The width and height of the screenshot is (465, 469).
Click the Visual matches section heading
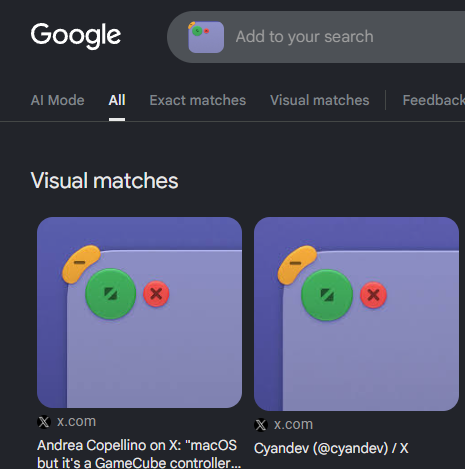[104, 181]
